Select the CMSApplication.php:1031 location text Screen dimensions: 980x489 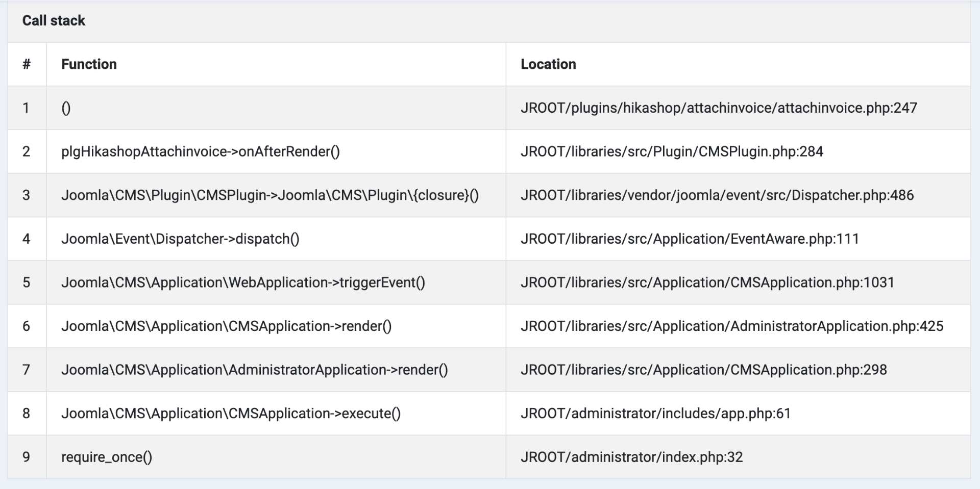point(707,282)
